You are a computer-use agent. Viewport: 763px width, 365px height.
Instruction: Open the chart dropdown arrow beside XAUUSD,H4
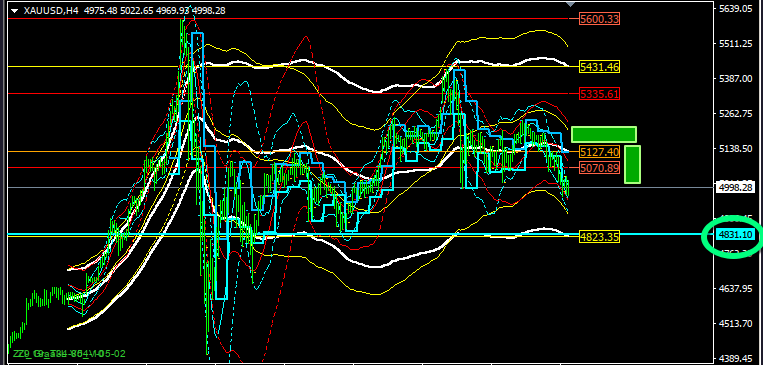click(14, 11)
